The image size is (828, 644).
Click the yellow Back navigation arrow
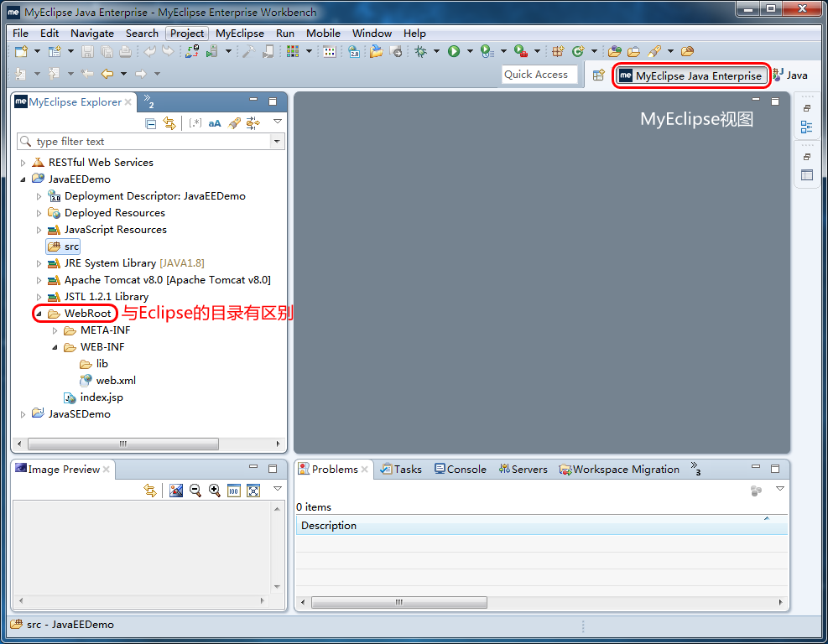click(107, 74)
